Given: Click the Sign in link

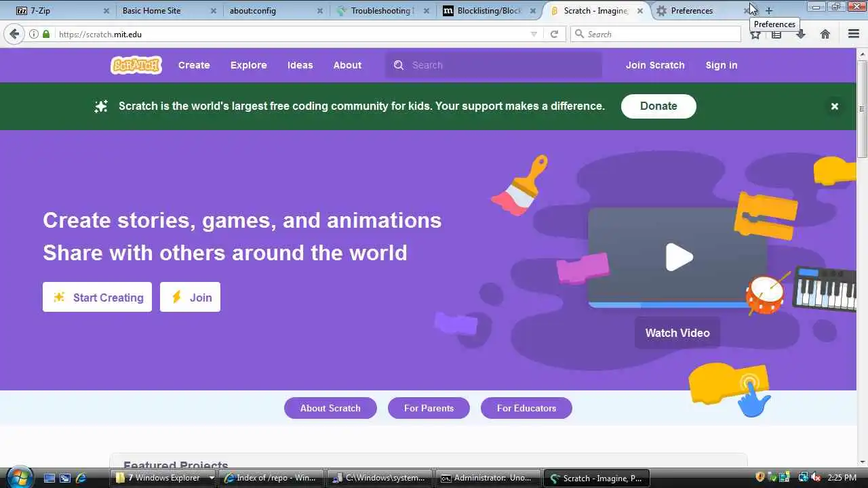Looking at the screenshot, I should pos(722,65).
